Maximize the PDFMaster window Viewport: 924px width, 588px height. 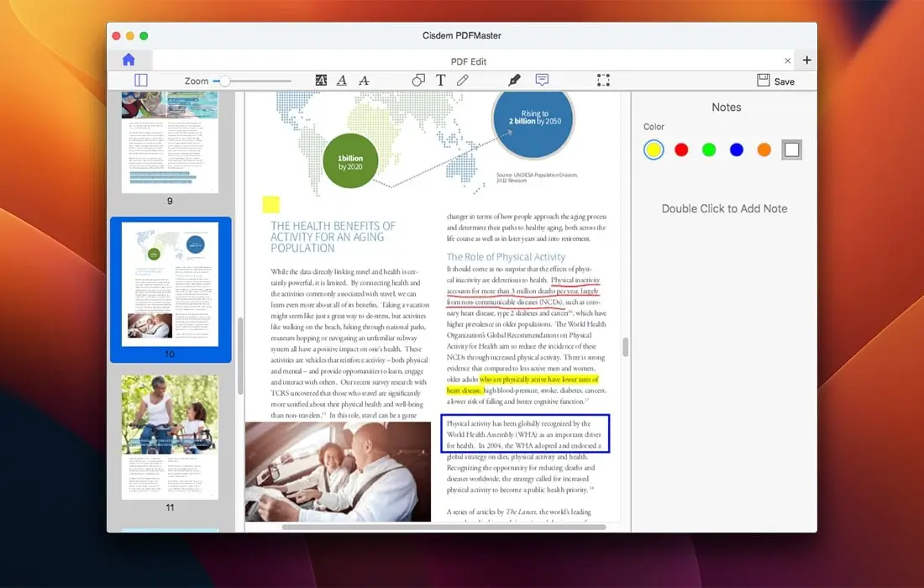coord(144,36)
